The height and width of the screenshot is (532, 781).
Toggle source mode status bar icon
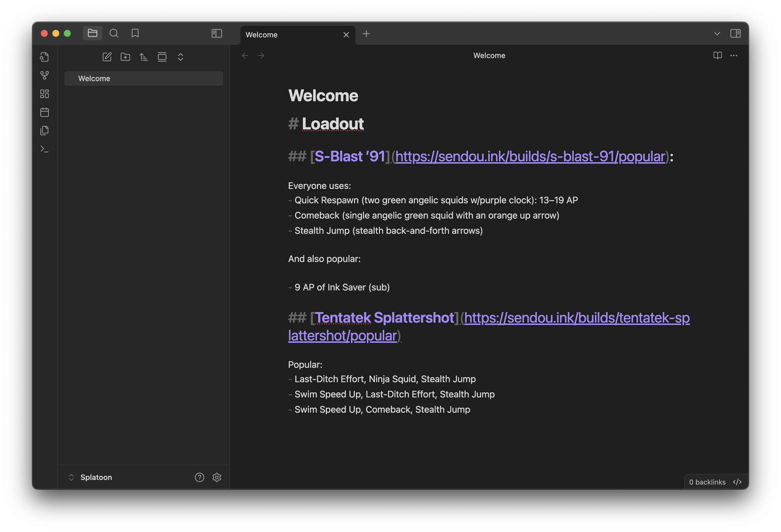coord(737,482)
